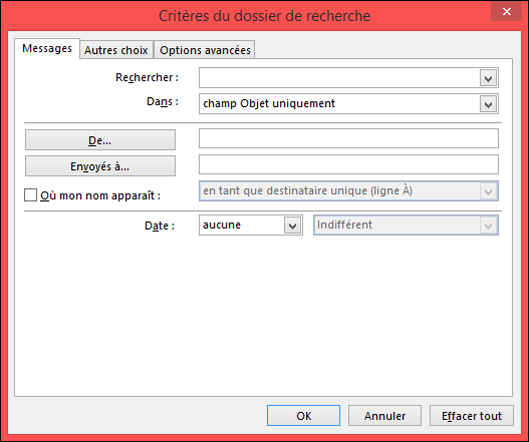Click into the Rechercher text field
The image size is (529, 442).
[339, 78]
